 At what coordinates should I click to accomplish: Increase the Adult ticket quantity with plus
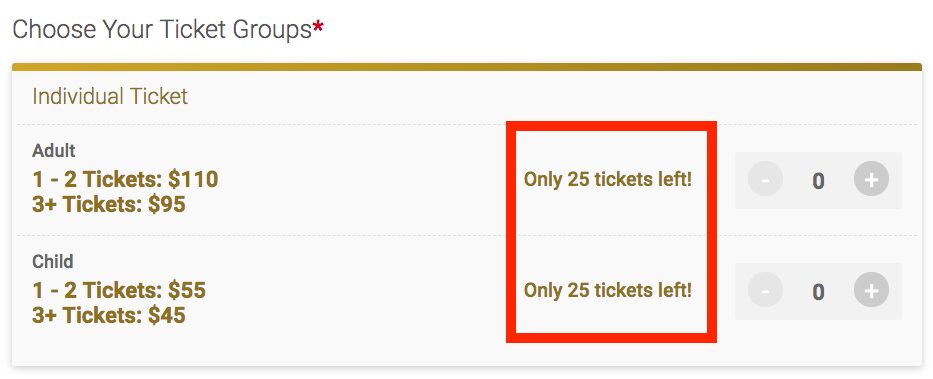pyautogui.click(x=871, y=179)
